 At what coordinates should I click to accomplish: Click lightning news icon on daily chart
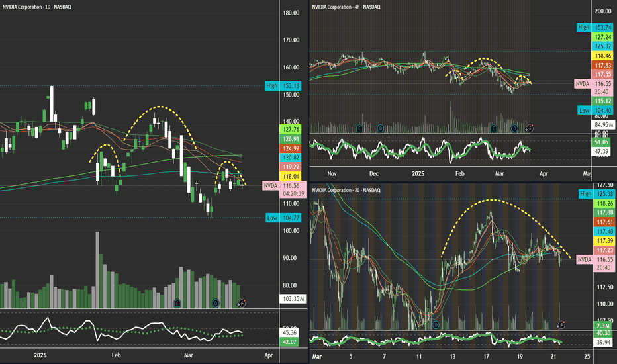(x=241, y=303)
